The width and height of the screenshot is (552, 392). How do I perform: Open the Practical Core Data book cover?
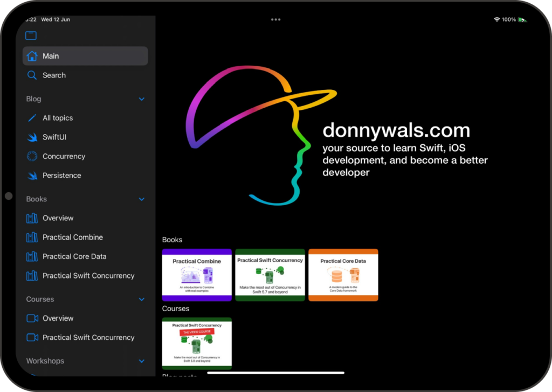pyautogui.click(x=343, y=275)
